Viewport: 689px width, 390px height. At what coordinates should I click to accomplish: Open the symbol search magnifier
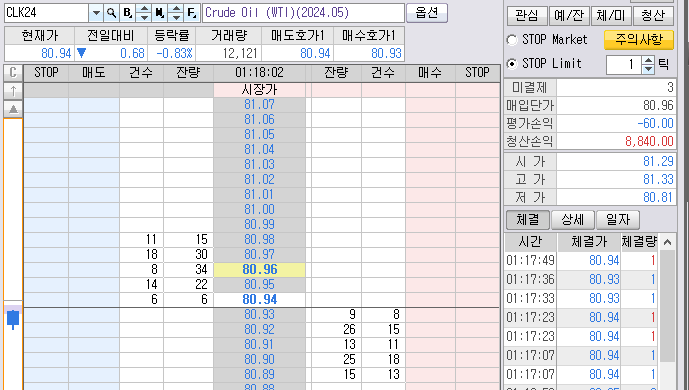112,13
